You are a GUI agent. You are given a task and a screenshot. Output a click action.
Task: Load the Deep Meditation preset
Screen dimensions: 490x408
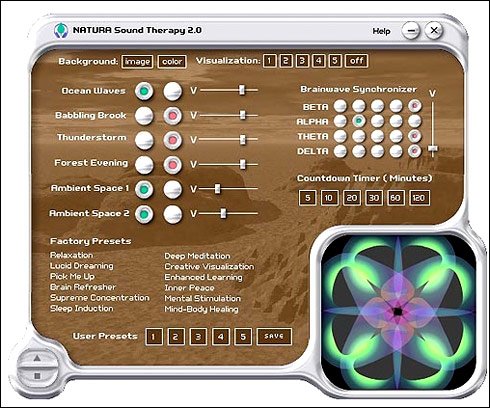tap(197, 256)
